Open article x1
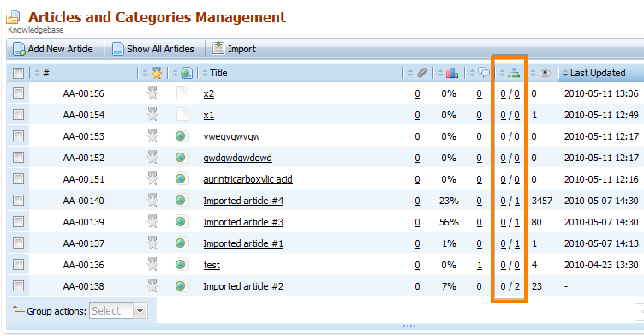 (x=209, y=115)
